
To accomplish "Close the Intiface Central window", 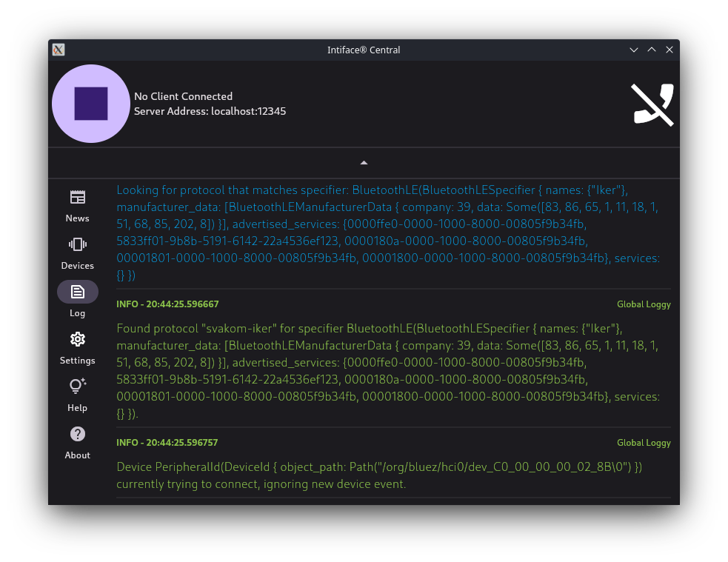I will [669, 50].
